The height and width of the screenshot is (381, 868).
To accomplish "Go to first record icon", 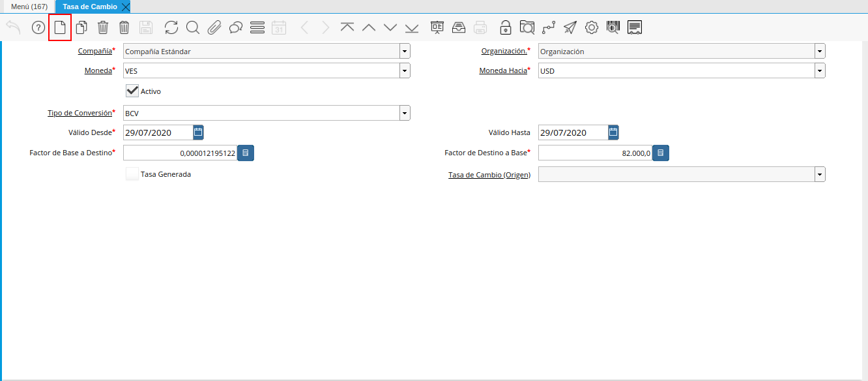I will pos(347,27).
